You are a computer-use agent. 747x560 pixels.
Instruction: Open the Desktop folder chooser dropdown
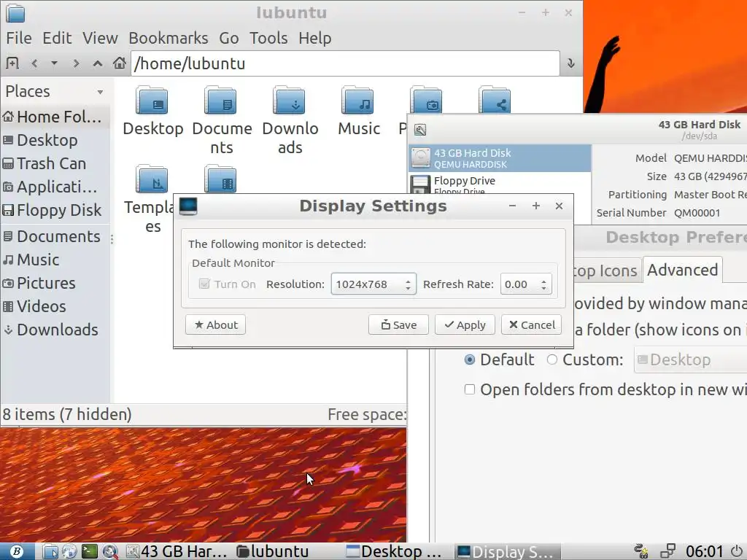click(x=691, y=359)
